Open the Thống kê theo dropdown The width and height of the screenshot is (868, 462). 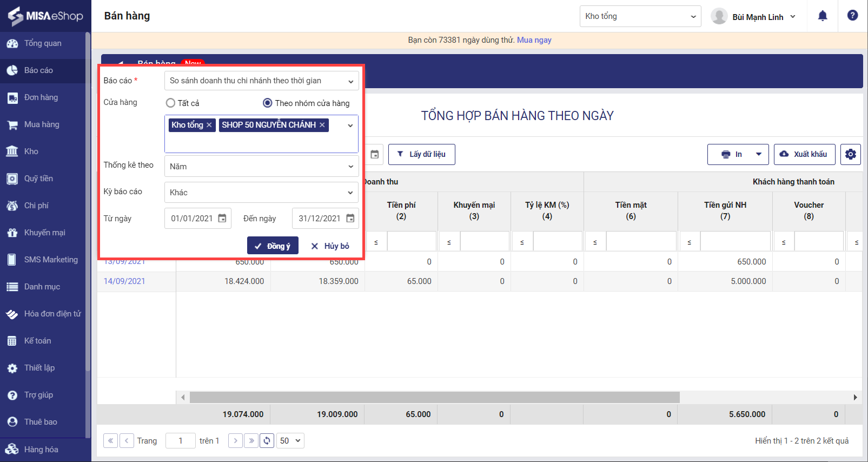261,166
